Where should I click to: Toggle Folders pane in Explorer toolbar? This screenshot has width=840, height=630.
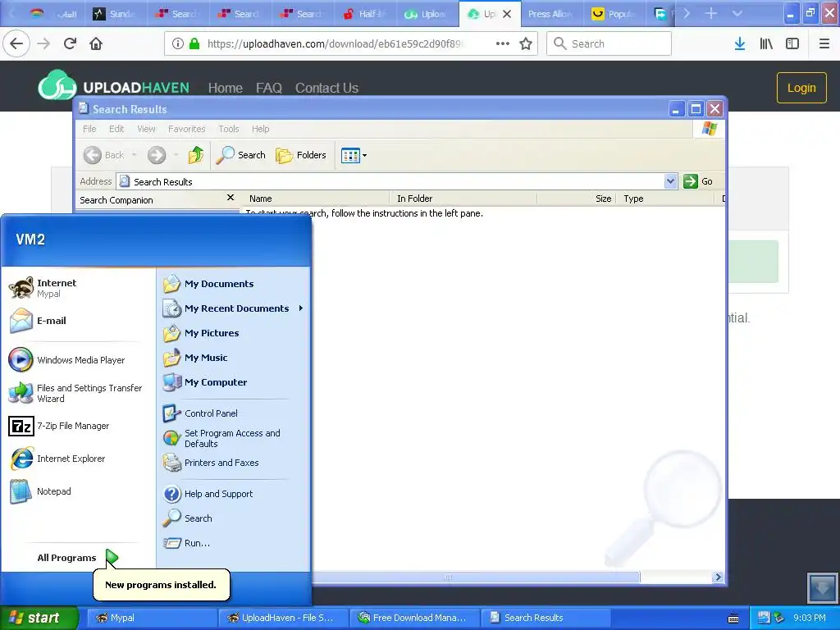(301, 155)
